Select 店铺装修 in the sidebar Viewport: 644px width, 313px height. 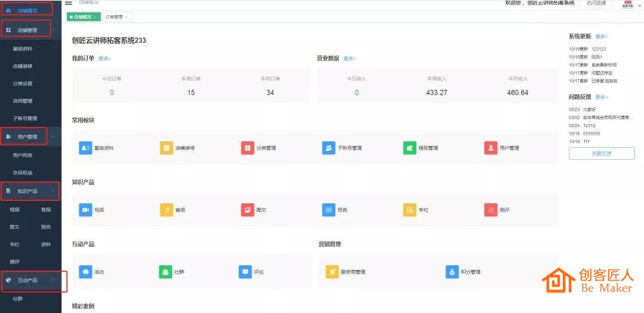coord(23,66)
